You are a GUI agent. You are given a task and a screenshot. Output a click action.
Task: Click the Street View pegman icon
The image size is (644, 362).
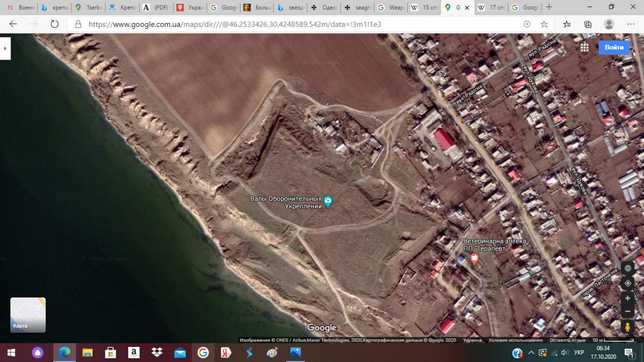pyautogui.click(x=627, y=327)
